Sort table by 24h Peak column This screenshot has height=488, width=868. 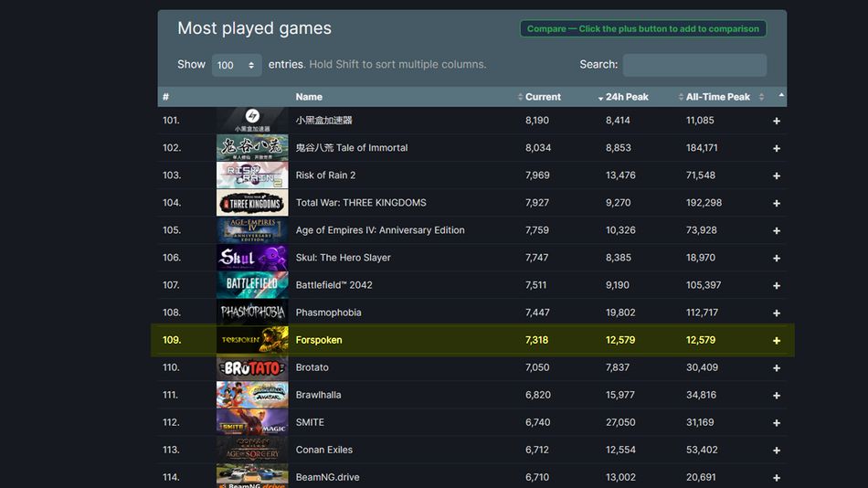coord(627,97)
